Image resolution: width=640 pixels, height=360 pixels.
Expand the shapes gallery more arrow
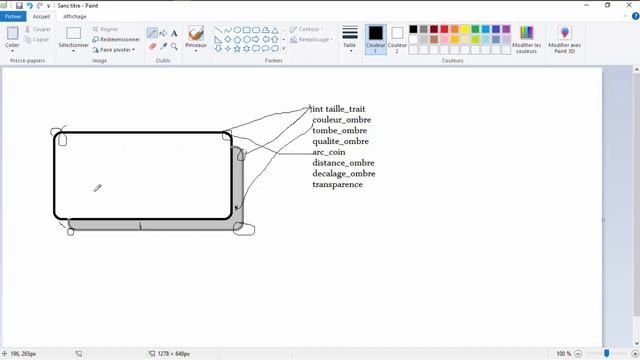[284, 49]
